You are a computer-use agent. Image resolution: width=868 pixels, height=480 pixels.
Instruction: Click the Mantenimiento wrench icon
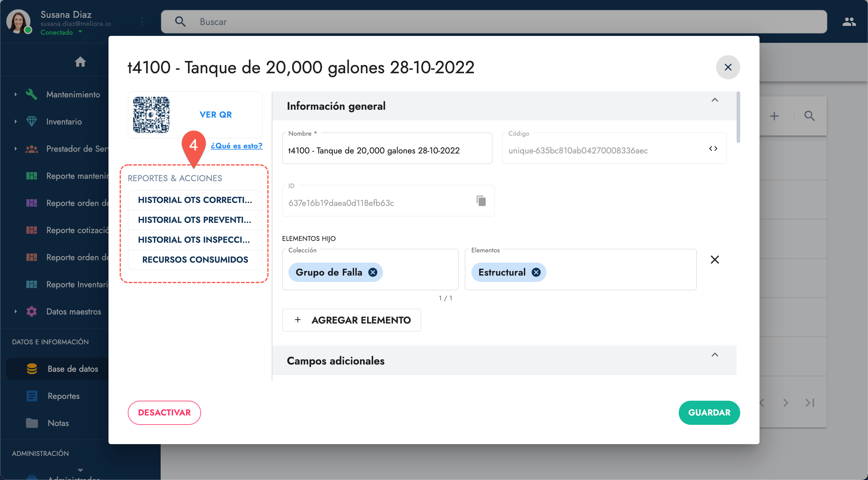31,94
